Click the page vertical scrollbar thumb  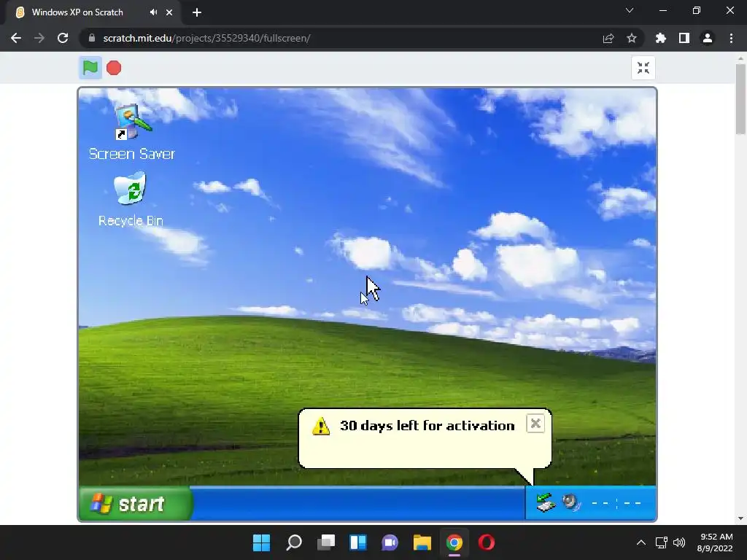coord(740,99)
